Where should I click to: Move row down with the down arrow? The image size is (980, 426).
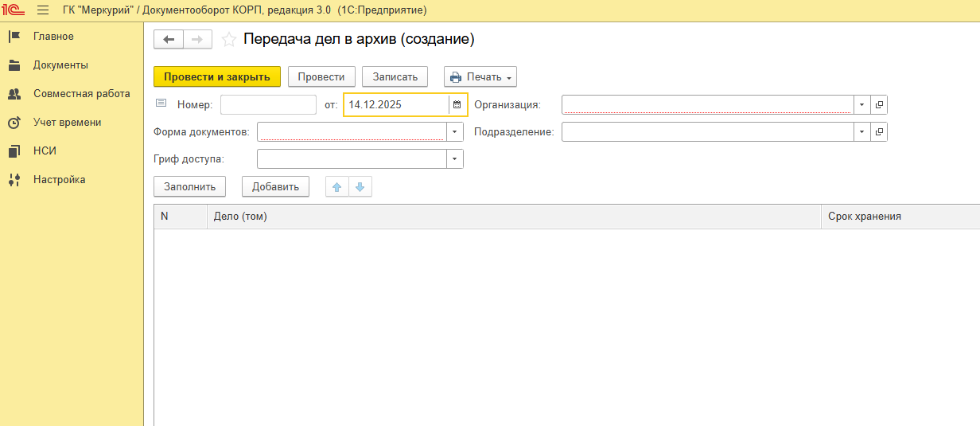360,187
